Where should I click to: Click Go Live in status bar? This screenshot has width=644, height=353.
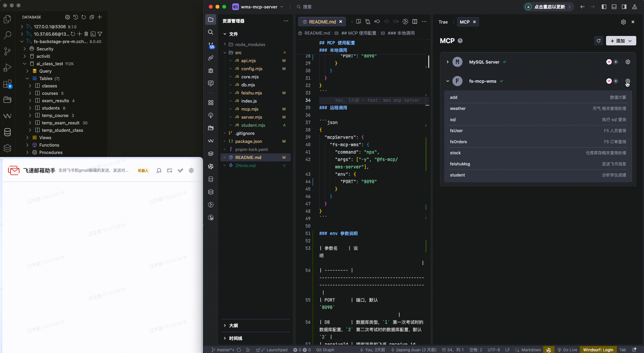[x=567, y=350]
